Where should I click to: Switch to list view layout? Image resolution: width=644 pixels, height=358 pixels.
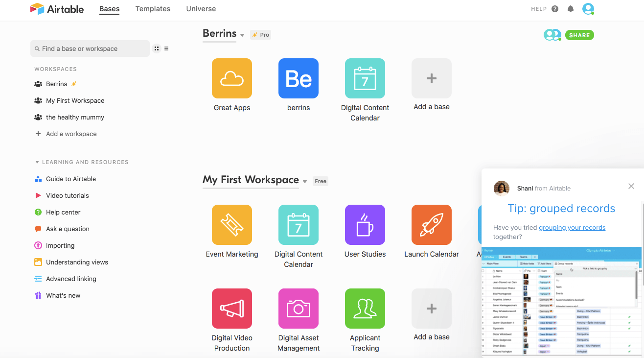166,48
